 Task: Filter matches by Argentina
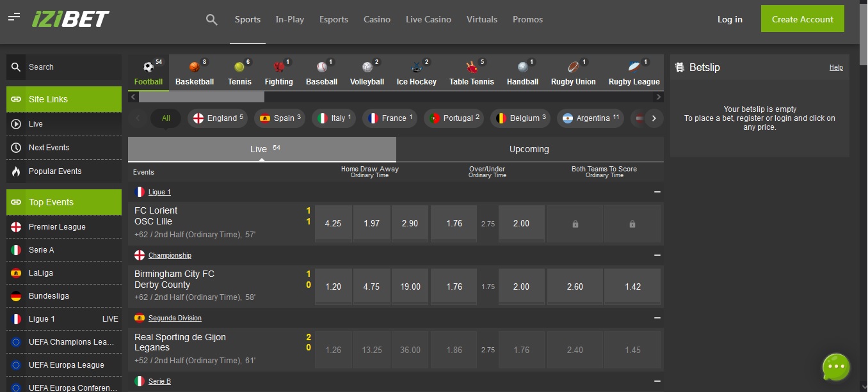[x=590, y=118]
